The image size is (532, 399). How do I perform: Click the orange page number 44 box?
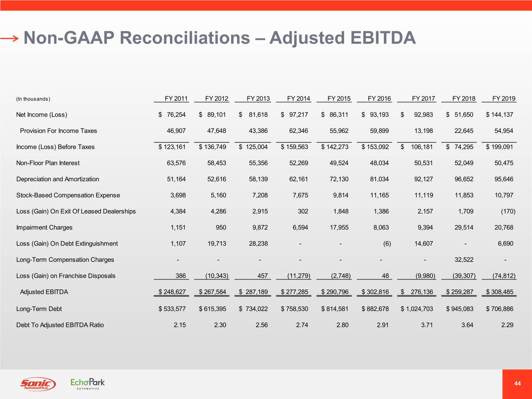coord(517,384)
